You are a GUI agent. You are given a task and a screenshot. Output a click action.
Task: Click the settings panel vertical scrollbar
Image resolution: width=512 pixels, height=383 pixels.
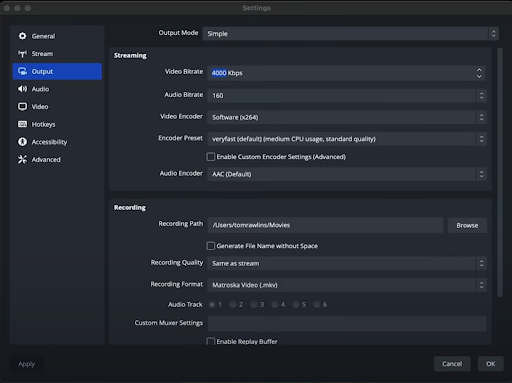[499, 173]
